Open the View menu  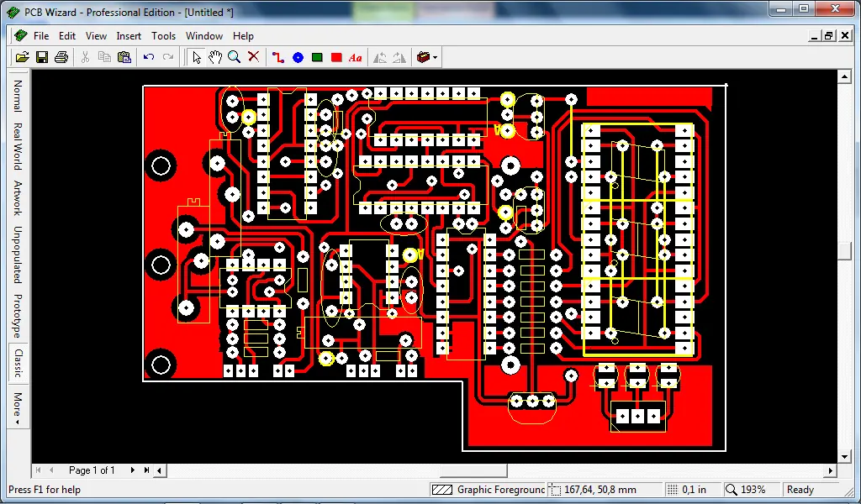click(x=96, y=36)
